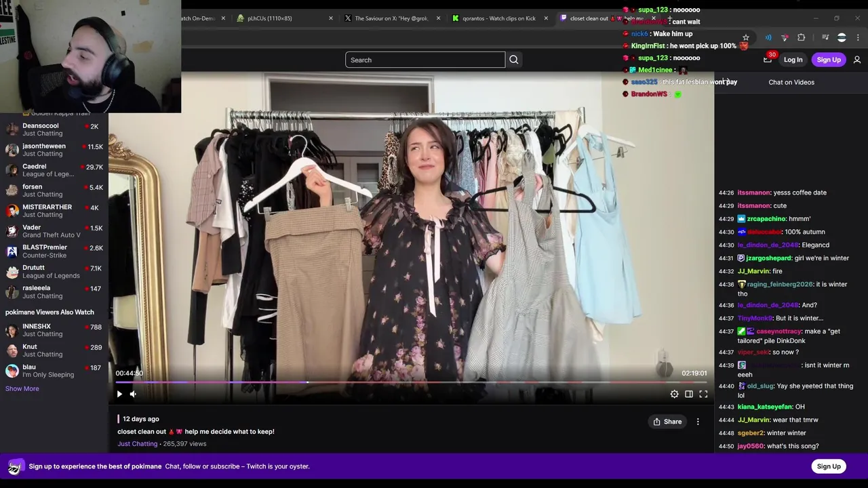Open INNESHX channel under Viewers Also Watch
The height and width of the screenshot is (488, 868).
click(54, 330)
